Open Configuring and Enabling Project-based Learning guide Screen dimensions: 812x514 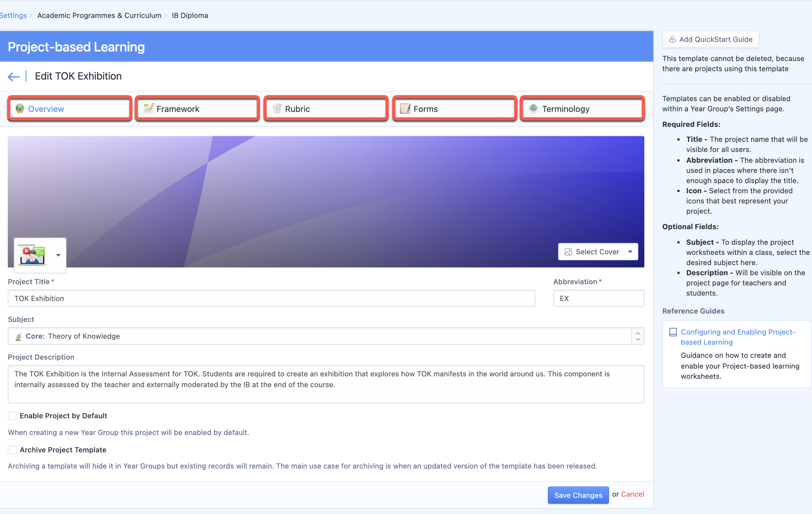[x=738, y=337]
